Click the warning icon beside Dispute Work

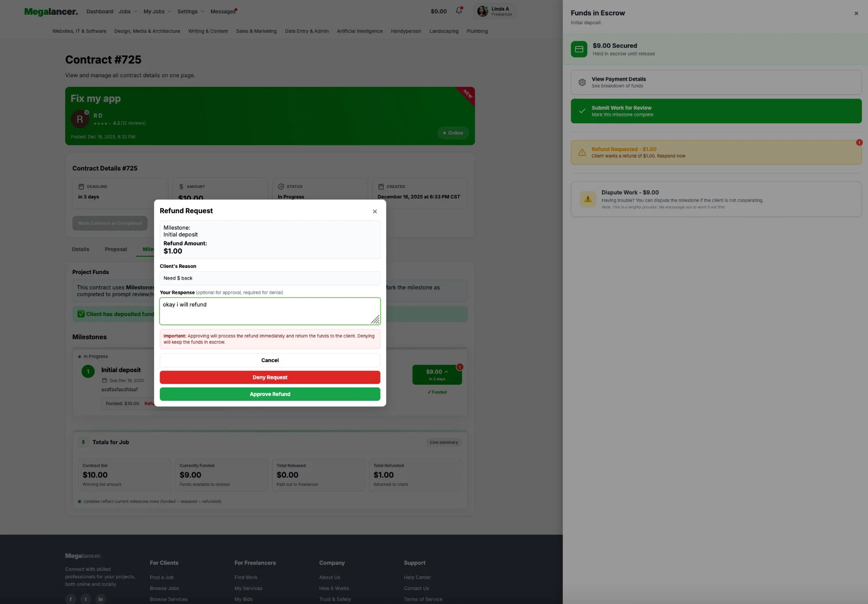(588, 199)
